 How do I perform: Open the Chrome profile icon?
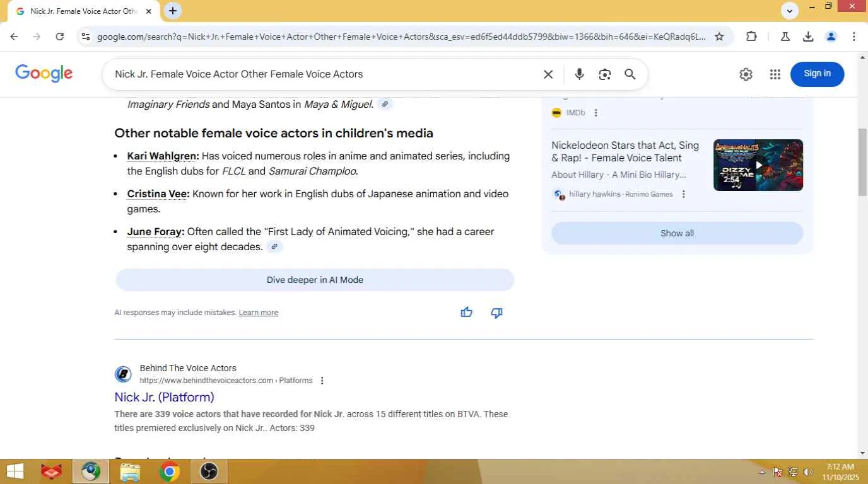(831, 37)
